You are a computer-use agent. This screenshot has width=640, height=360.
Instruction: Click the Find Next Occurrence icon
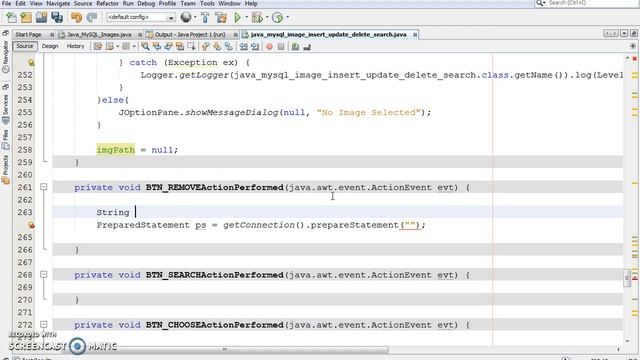pos(168,47)
